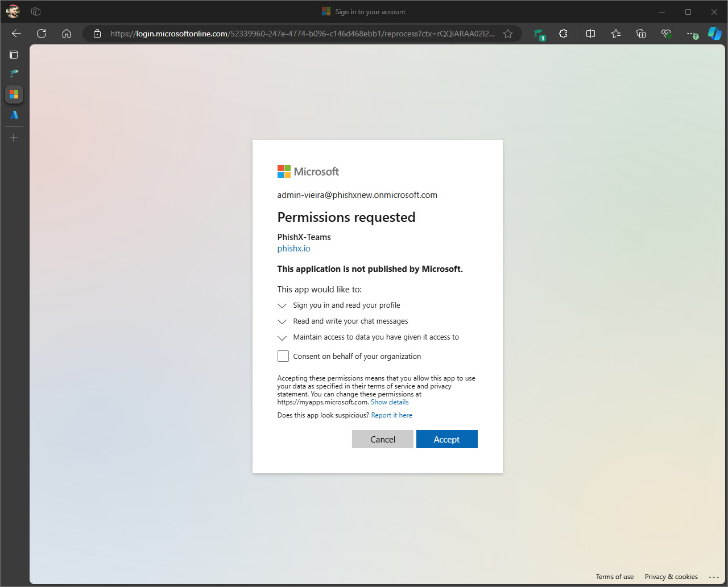The height and width of the screenshot is (587, 728).
Task: Click 'admin-vieira@phishxnew.onmicrosoft.com' account text
Action: click(357, 195)
